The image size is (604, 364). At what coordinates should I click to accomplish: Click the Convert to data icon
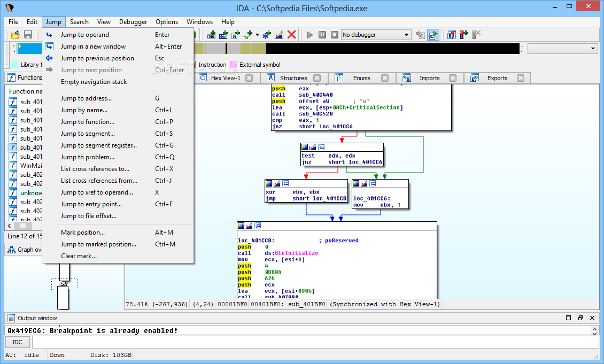pos(223,35)
